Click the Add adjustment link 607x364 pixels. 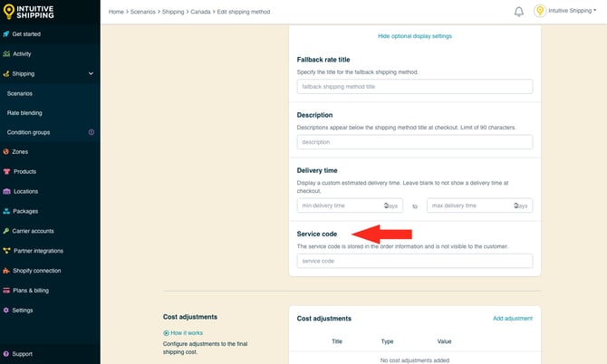513,319
